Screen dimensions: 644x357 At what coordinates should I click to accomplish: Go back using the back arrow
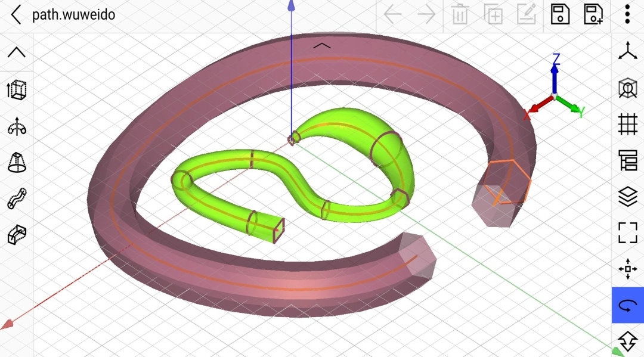[x=16, y=15]
